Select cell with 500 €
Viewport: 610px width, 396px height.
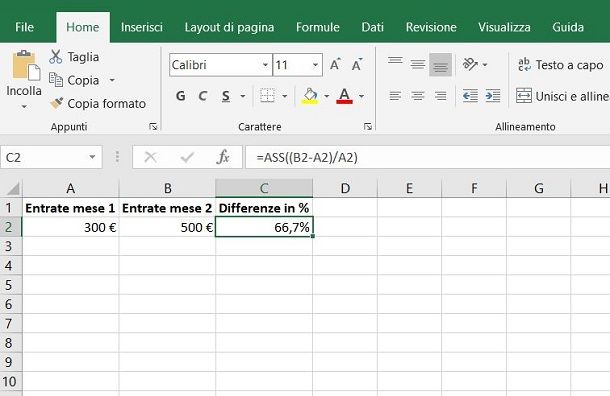coord(167,227)
